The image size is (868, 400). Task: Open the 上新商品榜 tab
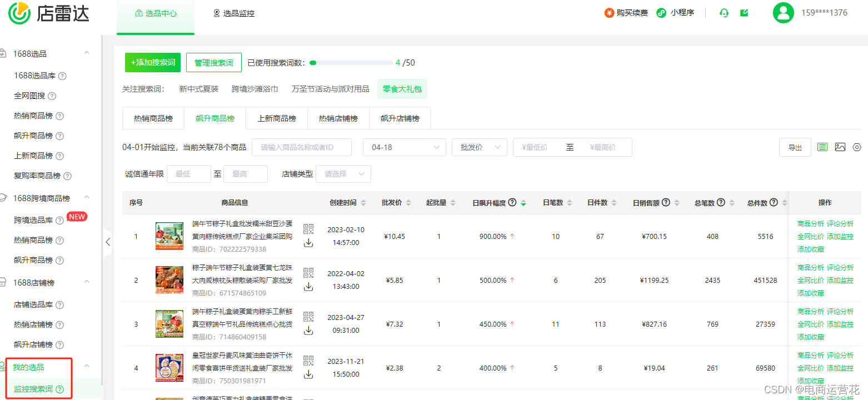click(x=277, y=118)
